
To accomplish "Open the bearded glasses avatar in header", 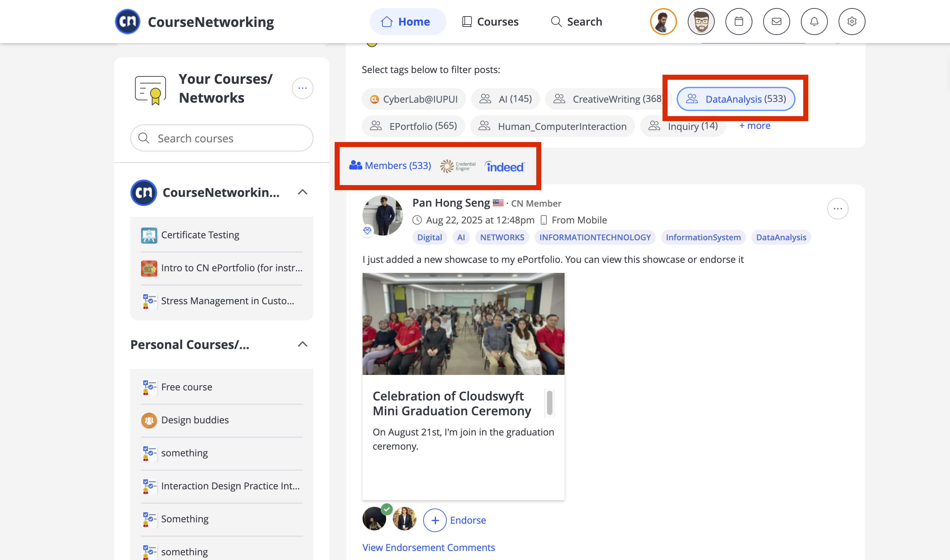I will pos(701,22).
